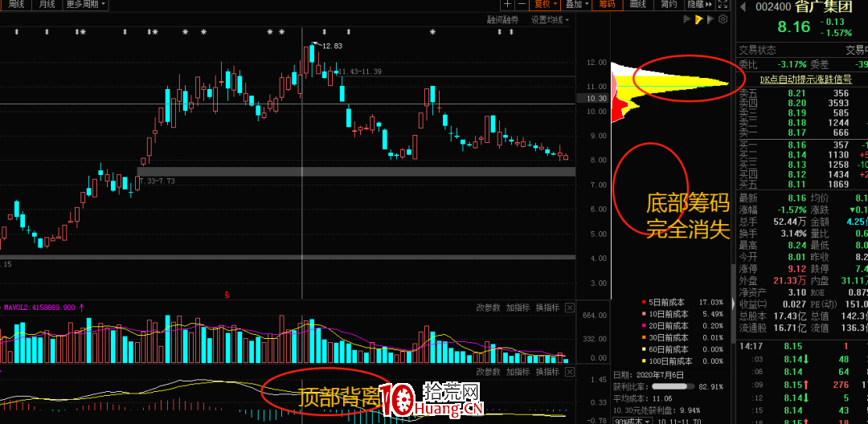Image resolution: width=868 pixels, height=424 pixels.
Task: Open 设置均线 moving average dropdown
Action: [550, 20]
